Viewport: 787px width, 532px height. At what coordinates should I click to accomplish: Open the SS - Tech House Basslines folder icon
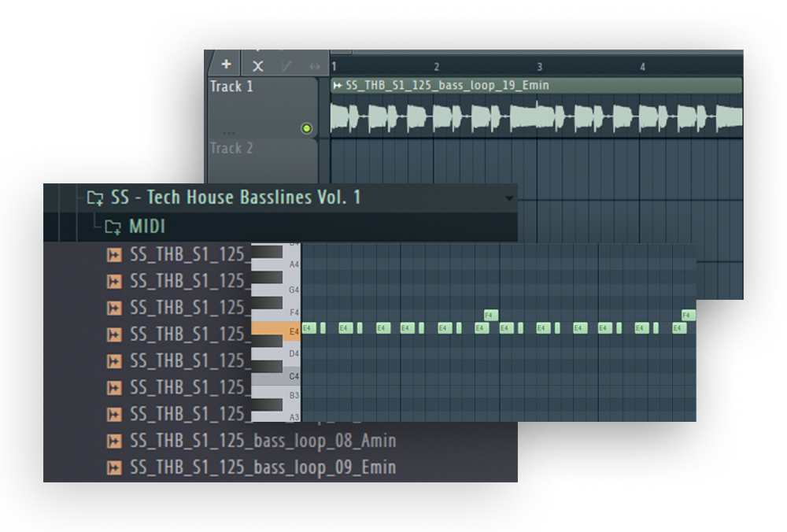click(95, 198)
